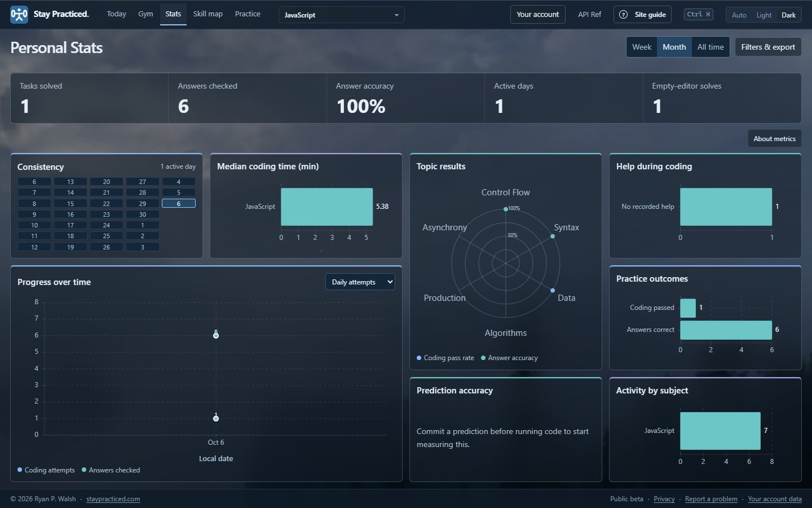Switch to the Practice tab
This screenshot has height=508, width=812.
(248, 14)
